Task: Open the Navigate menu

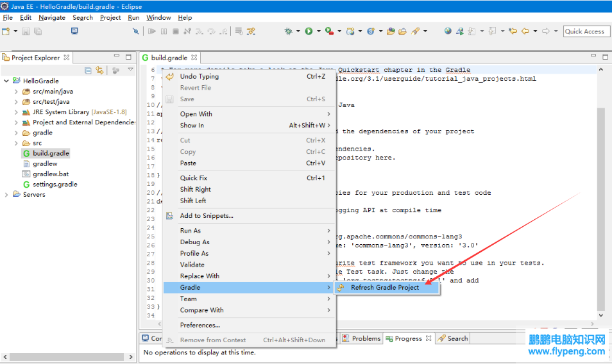Action: 52,17
